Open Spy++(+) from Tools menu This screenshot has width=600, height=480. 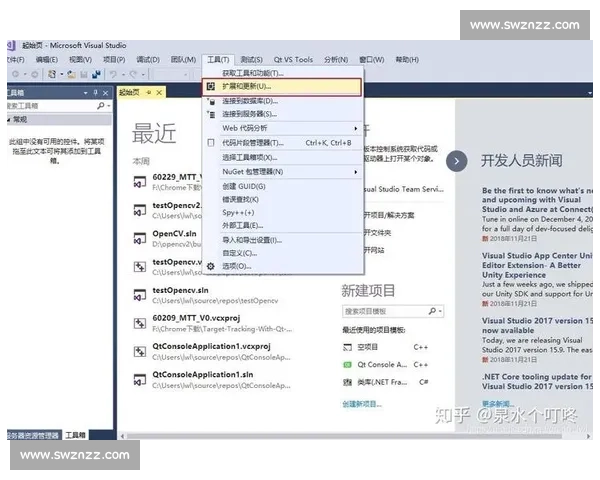pyautogui.click(x=283, y=212)
